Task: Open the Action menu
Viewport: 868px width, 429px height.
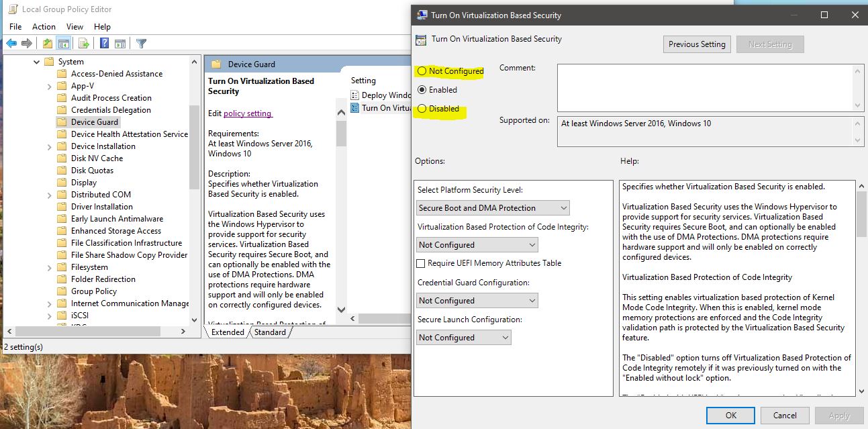Action: [44, 26]
